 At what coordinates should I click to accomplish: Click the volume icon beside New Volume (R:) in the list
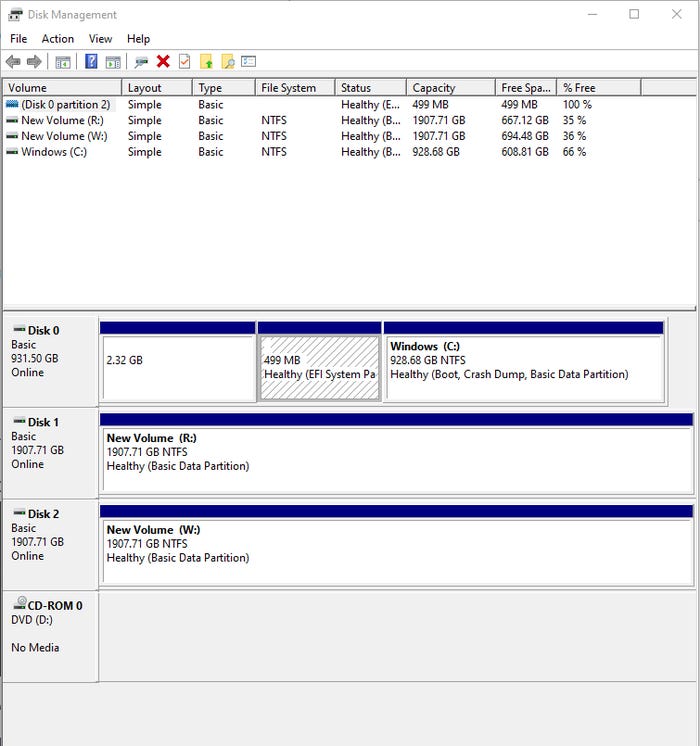pyautogui.click(x=12, y=120)
